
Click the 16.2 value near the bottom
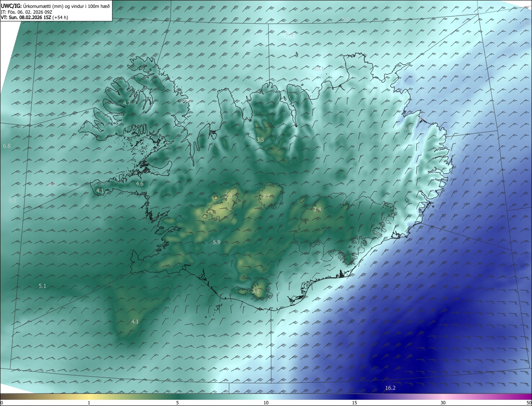point(390,388)
